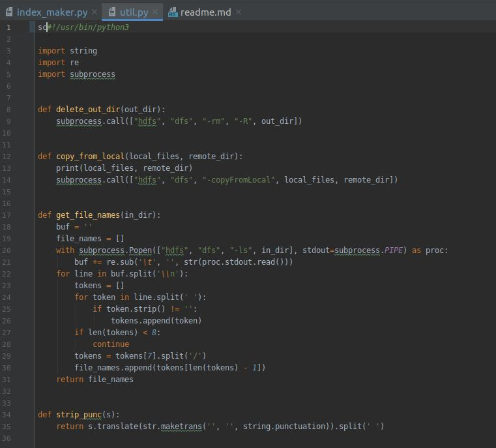Click 'tokens[7].split' on line 29

click(149, 356)
